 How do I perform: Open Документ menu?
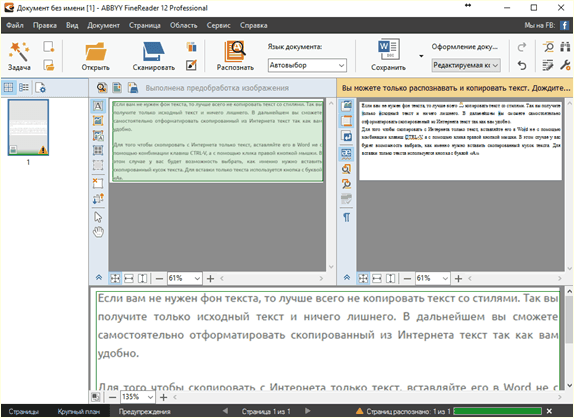coord(104,25)
